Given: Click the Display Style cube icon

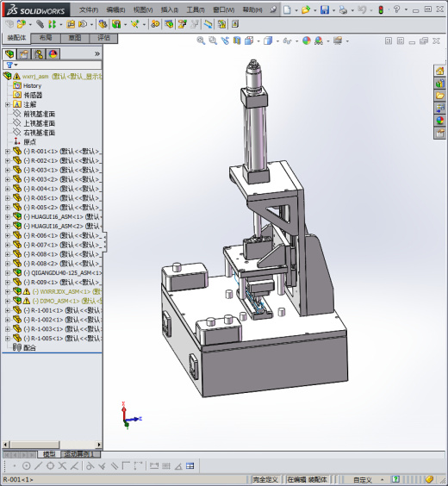Looking at the screenshot, I should pos(268,40).
